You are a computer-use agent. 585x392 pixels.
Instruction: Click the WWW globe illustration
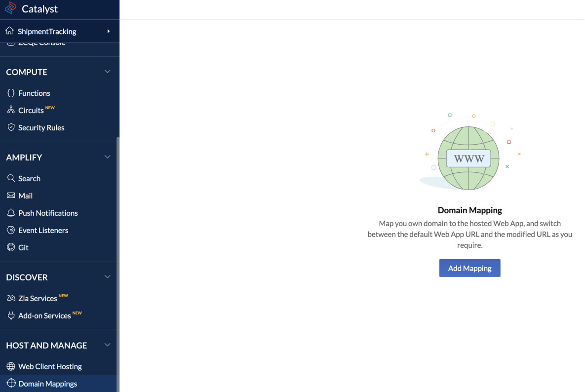(468, 158)
